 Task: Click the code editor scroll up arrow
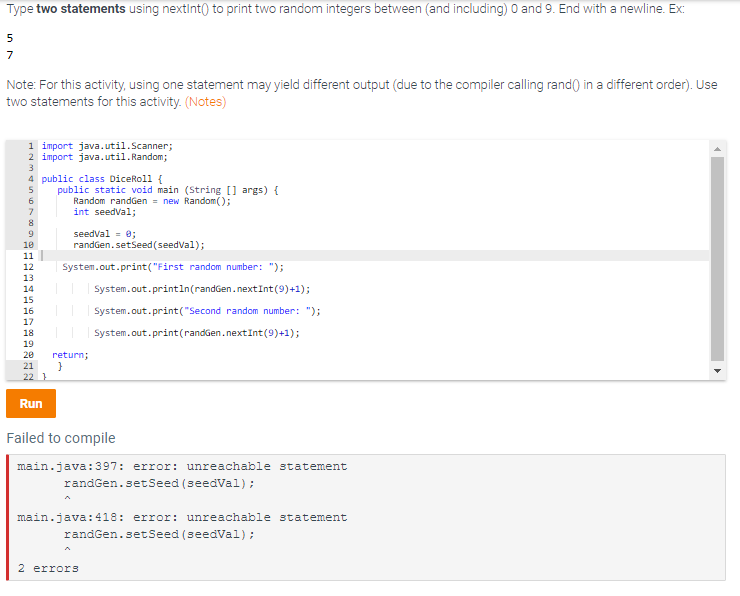pyautogui.click(x=717, y=149)
